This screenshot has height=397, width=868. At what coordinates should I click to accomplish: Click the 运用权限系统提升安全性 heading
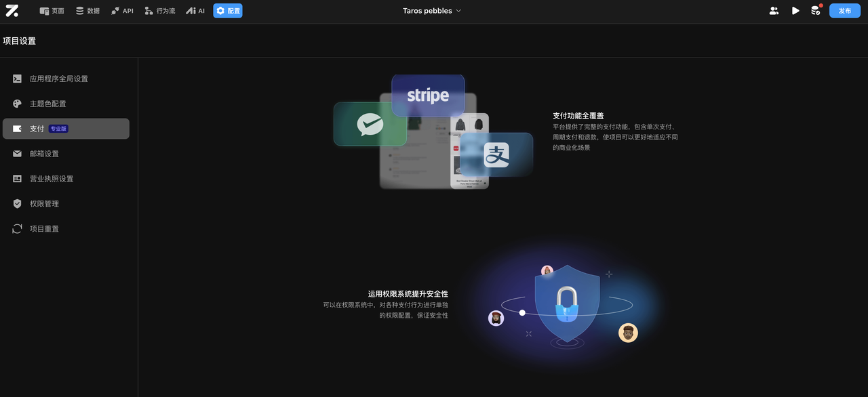point(408,294)
